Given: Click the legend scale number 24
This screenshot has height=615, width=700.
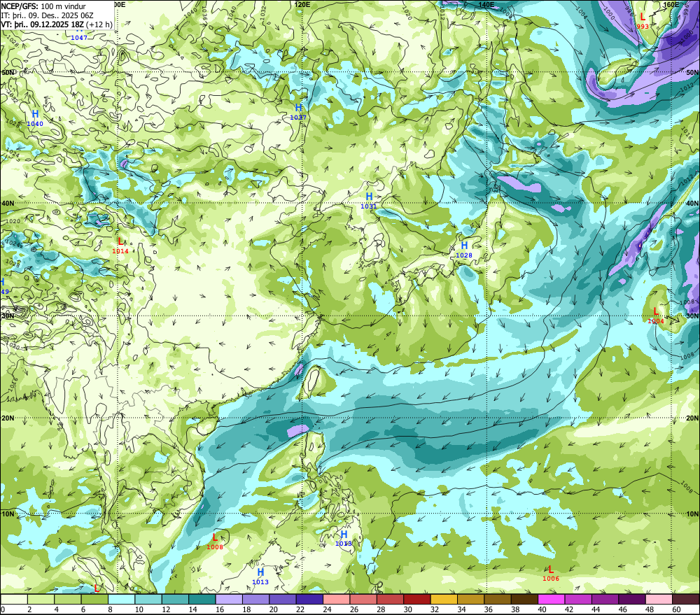Looking at the screenshot, I should coord(327,609).
